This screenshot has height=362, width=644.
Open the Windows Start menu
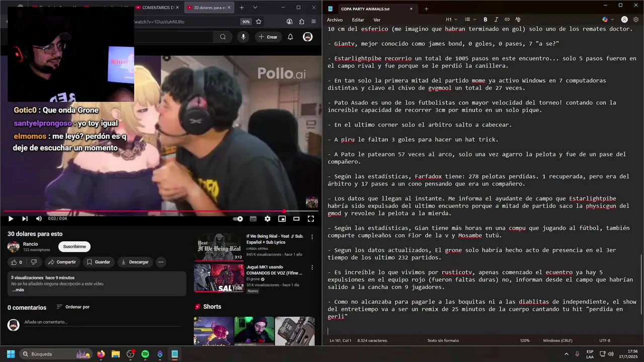[x=11, y=354]
